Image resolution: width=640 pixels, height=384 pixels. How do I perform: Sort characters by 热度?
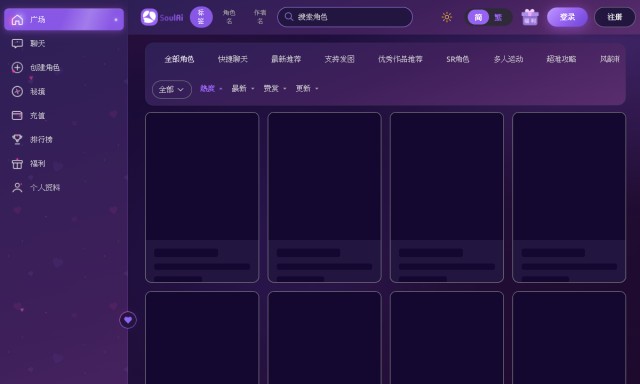pos(211,89)
